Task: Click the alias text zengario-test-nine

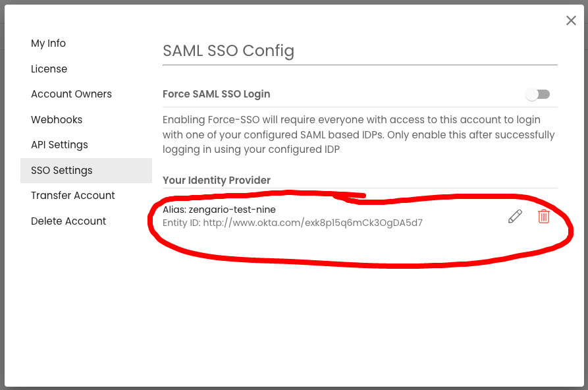Action: [232, 209]
